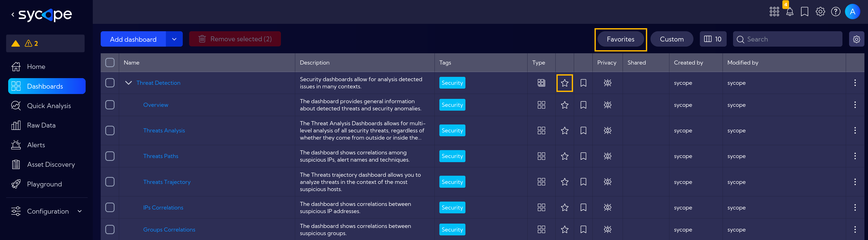Open the IPs Correlations dashboard link
Viewport: 868px width, 240px height.
[163, 207]
